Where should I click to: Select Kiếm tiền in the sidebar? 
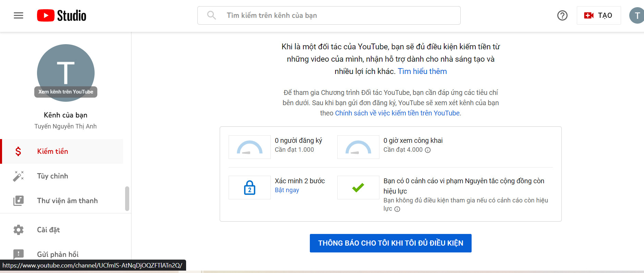point(62,151)
